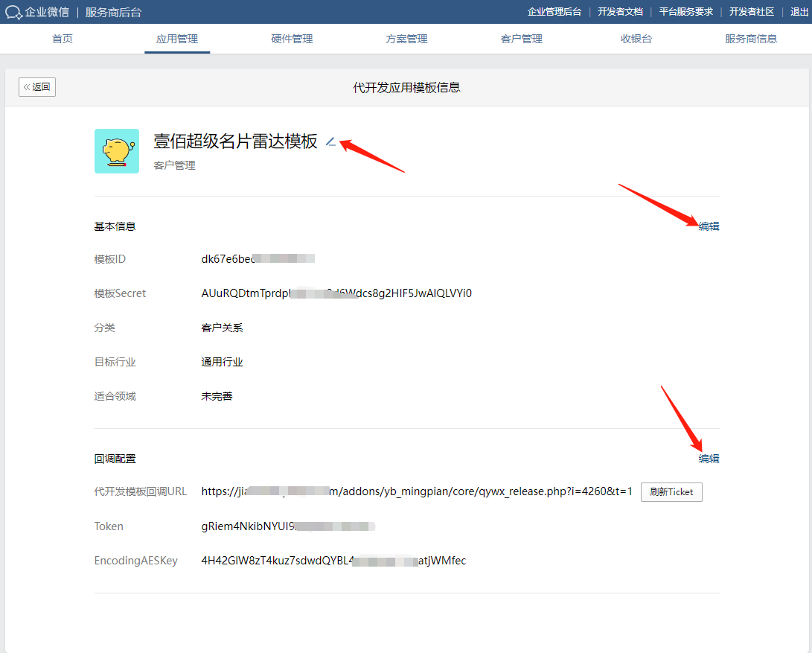Go to the 客户管理 tab
This screenshot has height=653, width=812.
(522, 39)
